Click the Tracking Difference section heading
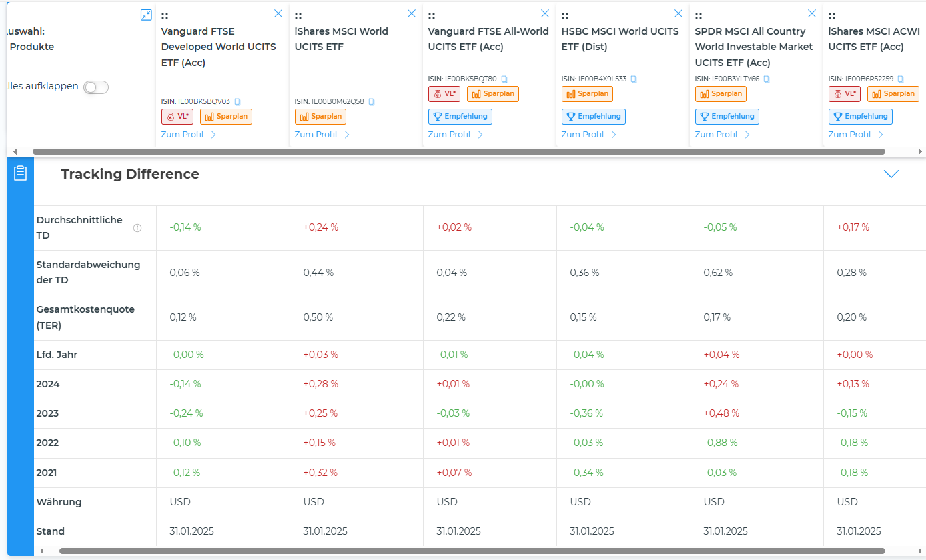The height and width of the screenshot is (560, 926). pos(130,174)
